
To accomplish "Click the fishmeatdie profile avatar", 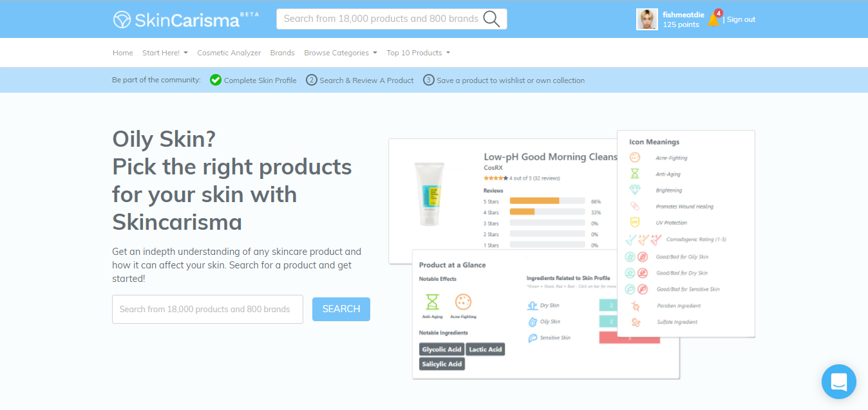I will coord(647,19).
